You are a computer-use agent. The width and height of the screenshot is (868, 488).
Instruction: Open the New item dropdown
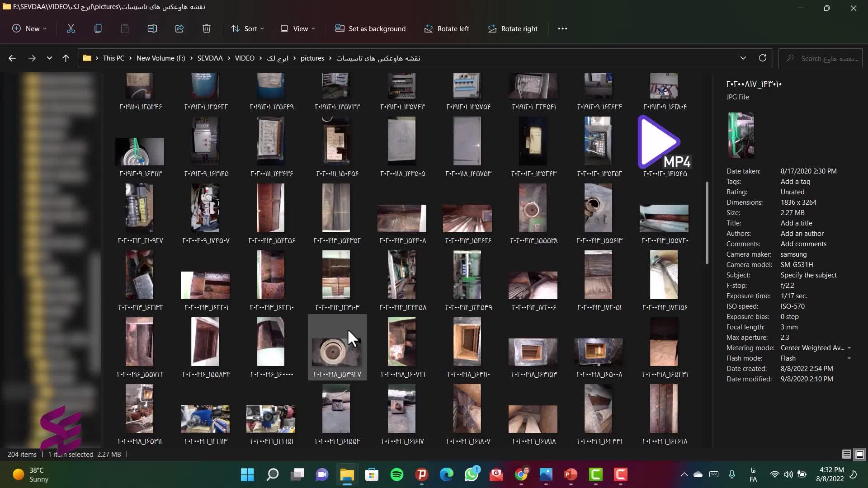click(29, 28)
